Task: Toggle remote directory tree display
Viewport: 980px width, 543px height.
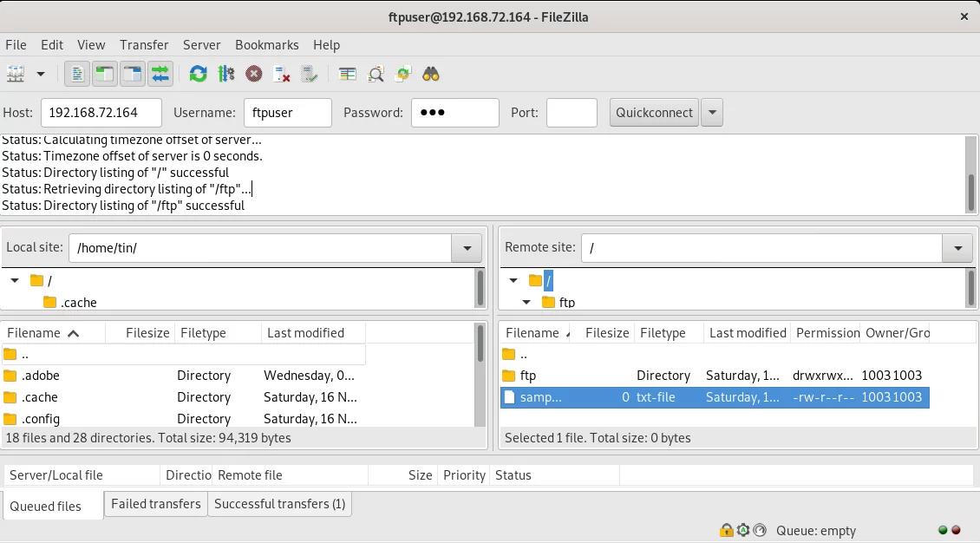Action: point(133,75)
